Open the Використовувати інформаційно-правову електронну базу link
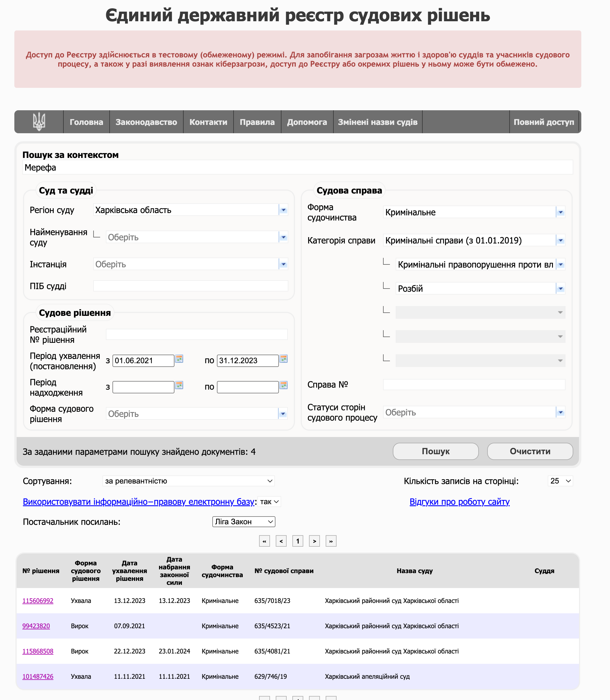The height and width of the screenshot is (700, 610). click(x=139, y=502)
